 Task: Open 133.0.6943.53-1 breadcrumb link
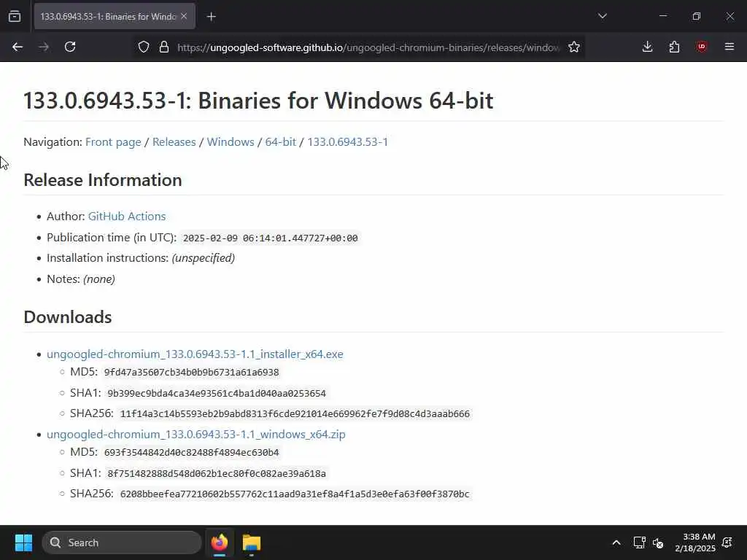pyautogui.click(x=348, y=142)
